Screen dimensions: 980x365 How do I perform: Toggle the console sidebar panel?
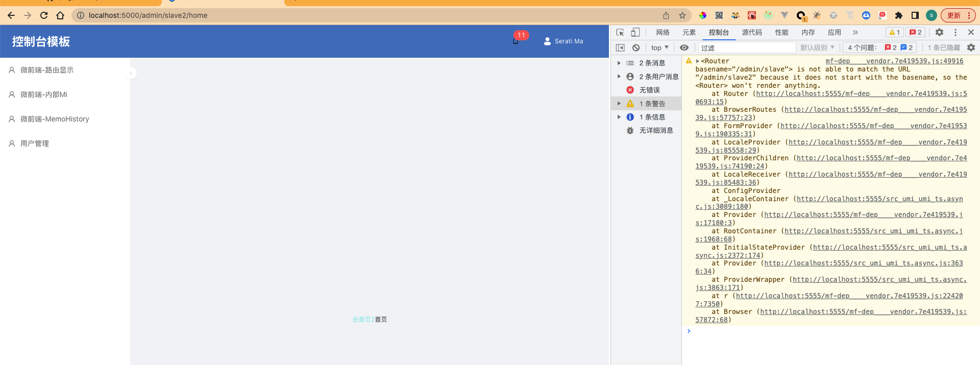click(x=620, y=47)
